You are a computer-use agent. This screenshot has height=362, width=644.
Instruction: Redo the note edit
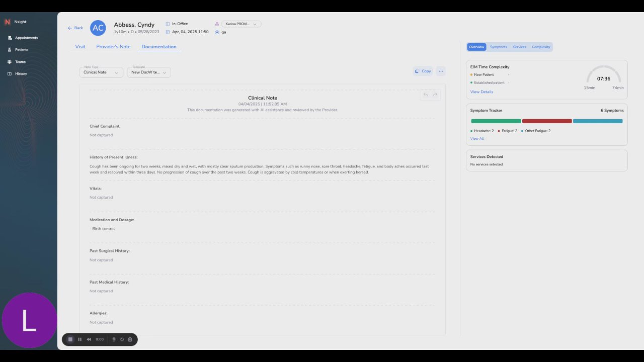[435, 95]
